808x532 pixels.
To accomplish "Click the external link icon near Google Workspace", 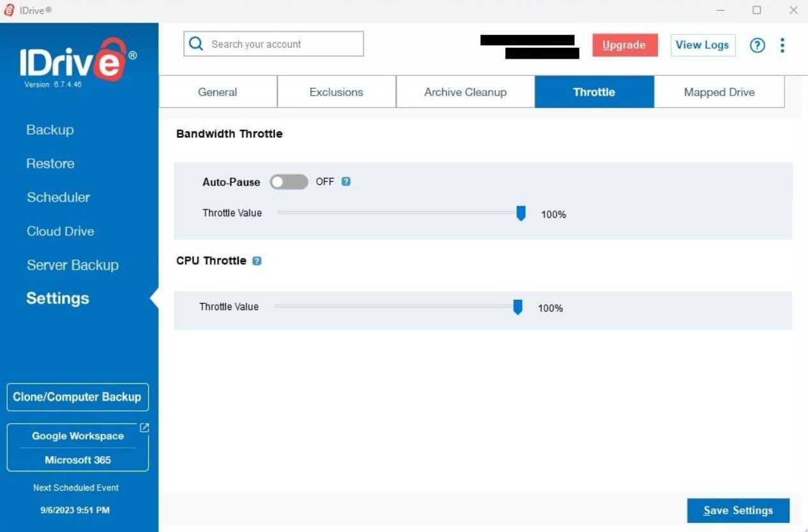I will [x=144, y=428].
